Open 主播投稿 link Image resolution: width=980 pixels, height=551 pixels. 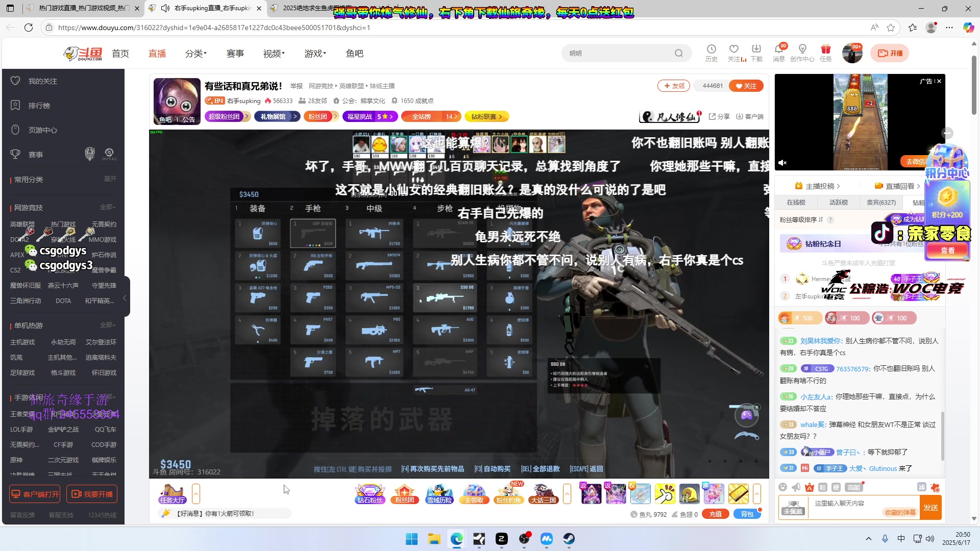[817, 186]
